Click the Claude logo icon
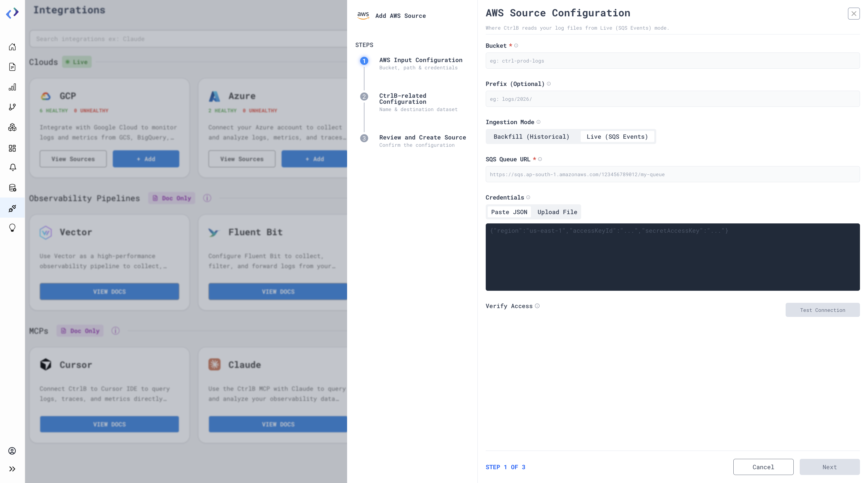The image size is (868, 483). (214, 364)
